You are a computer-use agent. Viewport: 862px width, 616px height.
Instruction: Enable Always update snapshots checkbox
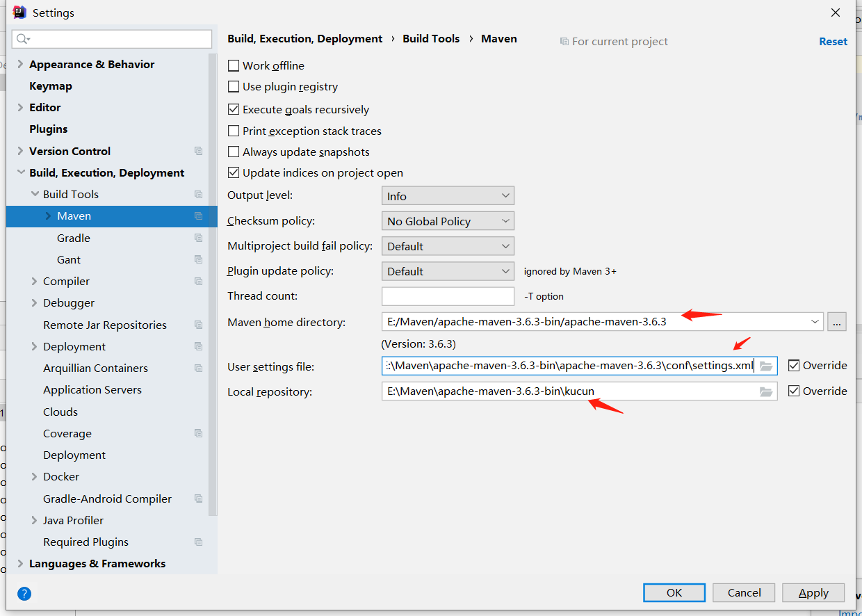coord(234,152)
